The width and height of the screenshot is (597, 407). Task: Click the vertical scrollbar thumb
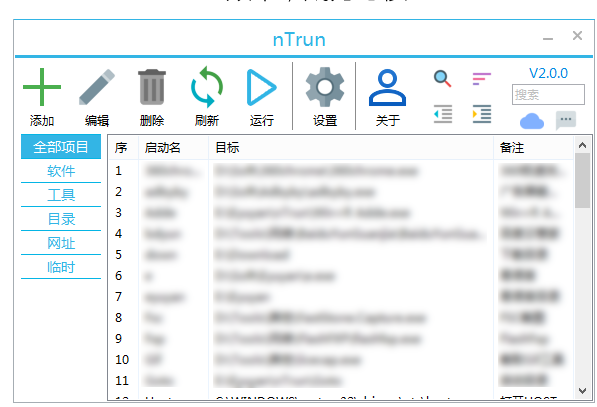tap(582, 180)
